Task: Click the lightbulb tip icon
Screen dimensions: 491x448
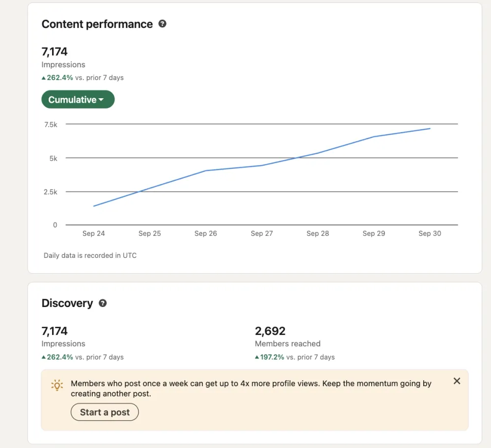Action: pos(57,385)
